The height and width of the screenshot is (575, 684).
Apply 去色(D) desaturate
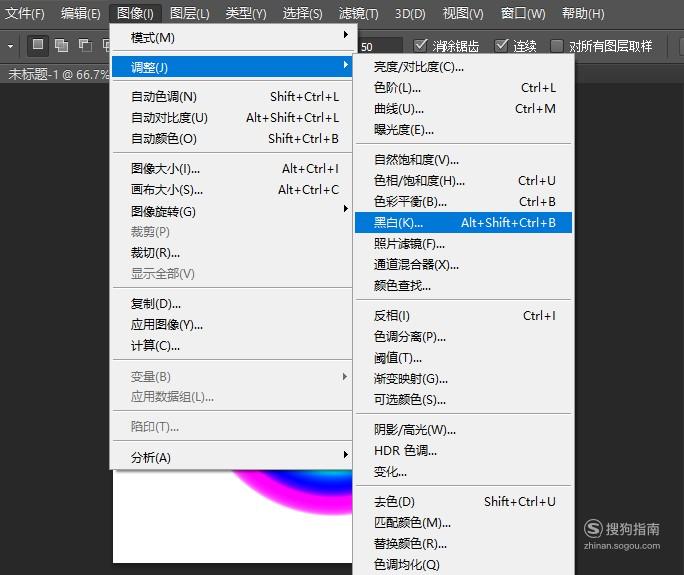click(x=463, y=502)
